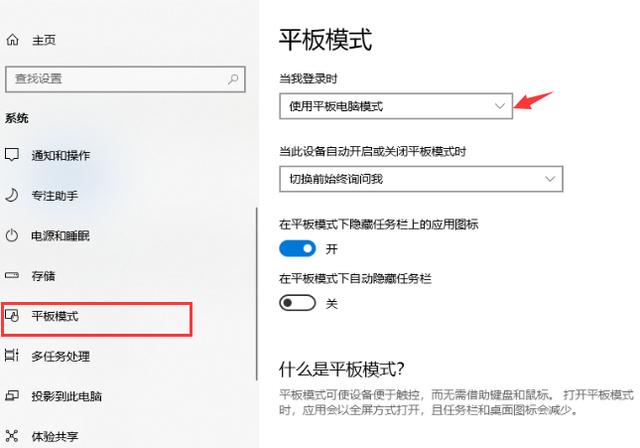Click the chevron on 使用平板电脑模式 combo box
This screenshot has height=448, width=640.
(500, 106)
